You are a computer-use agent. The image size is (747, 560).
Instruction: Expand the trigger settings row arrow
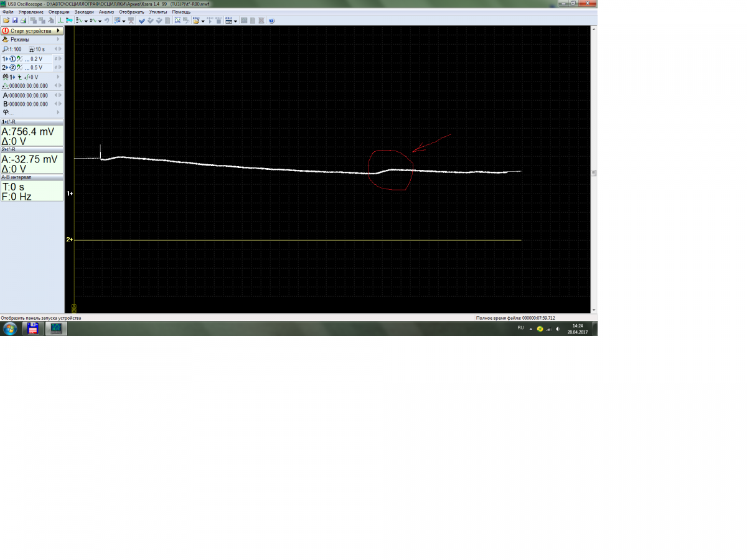click(x=59, y=77)
